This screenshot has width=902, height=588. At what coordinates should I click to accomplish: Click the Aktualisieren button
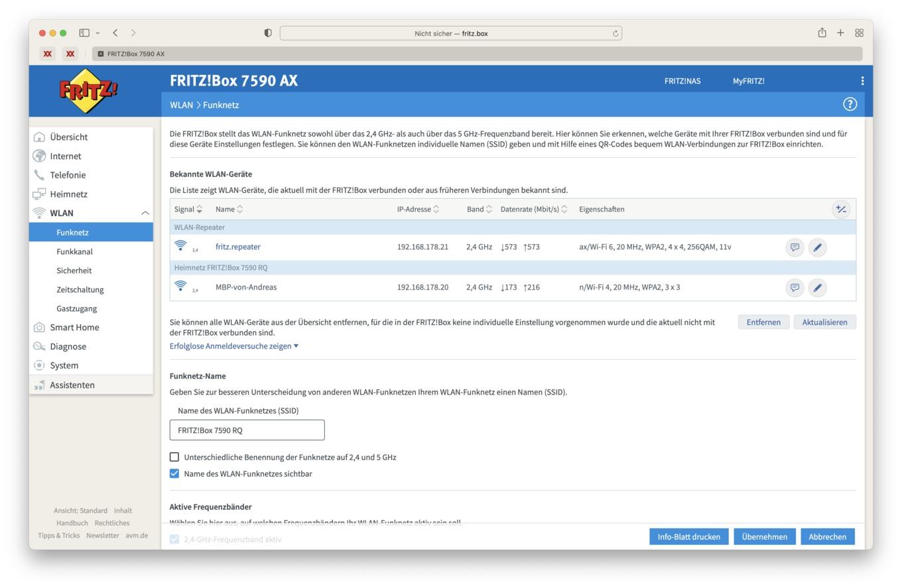click(824, 322)
